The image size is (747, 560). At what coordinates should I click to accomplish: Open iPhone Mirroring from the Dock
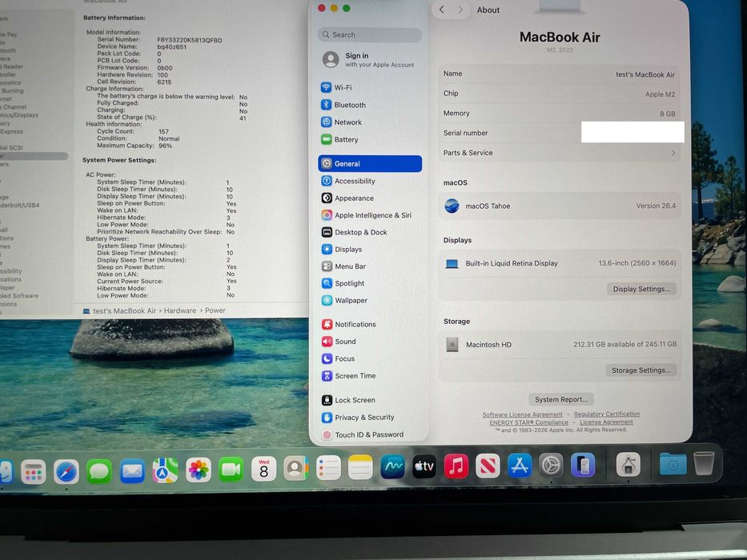[583, 465]
